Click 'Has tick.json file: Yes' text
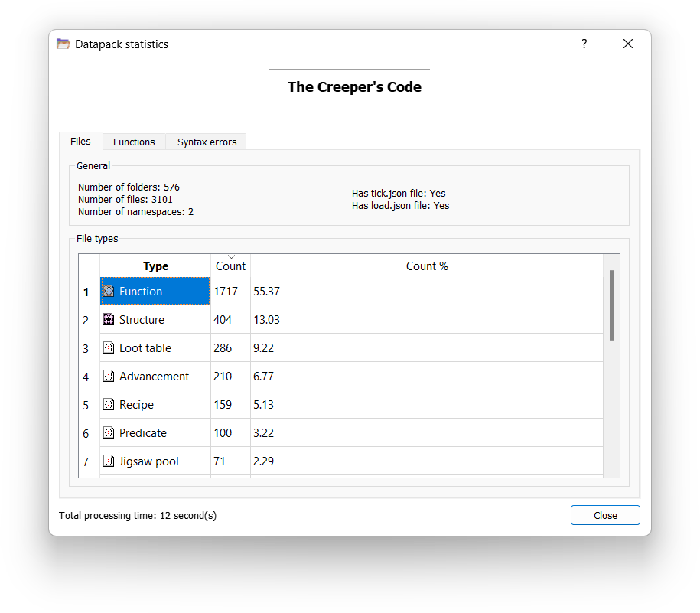 pos(399,194)
